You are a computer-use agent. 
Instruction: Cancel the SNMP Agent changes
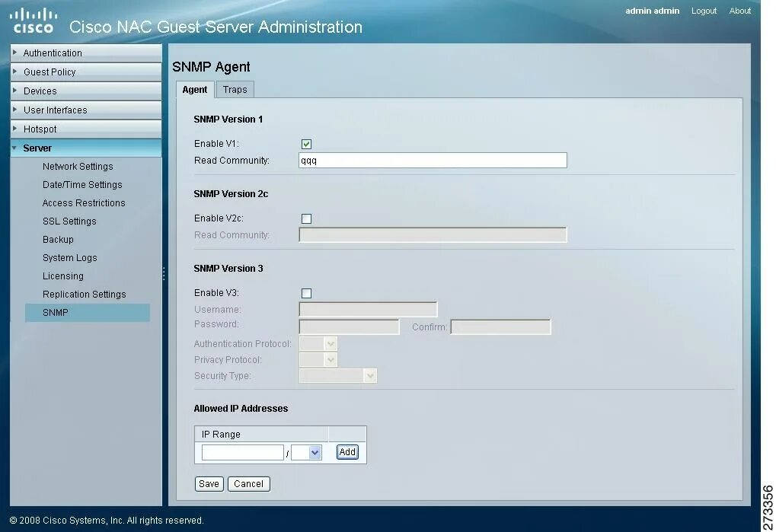pyautogui.click(x=248, y=484)
